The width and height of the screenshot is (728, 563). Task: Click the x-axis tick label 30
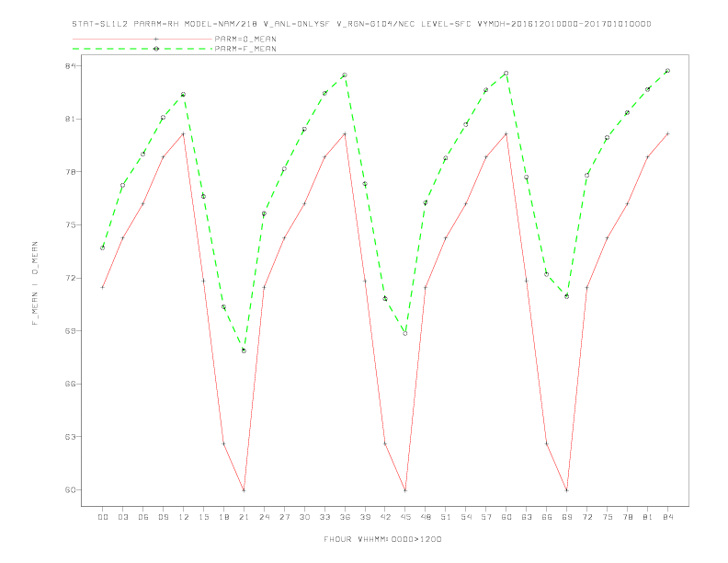[304, 517]
